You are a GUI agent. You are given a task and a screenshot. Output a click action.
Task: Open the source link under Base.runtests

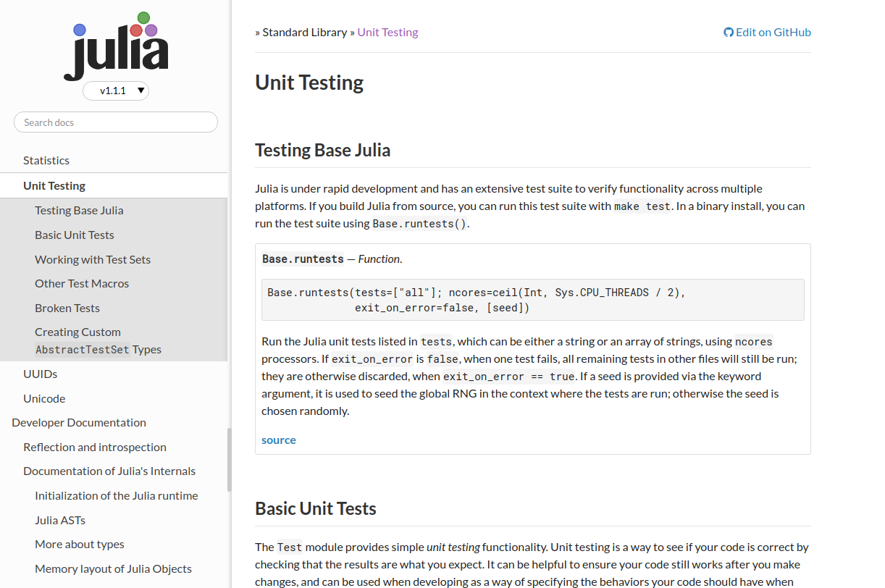coord(279,440)
